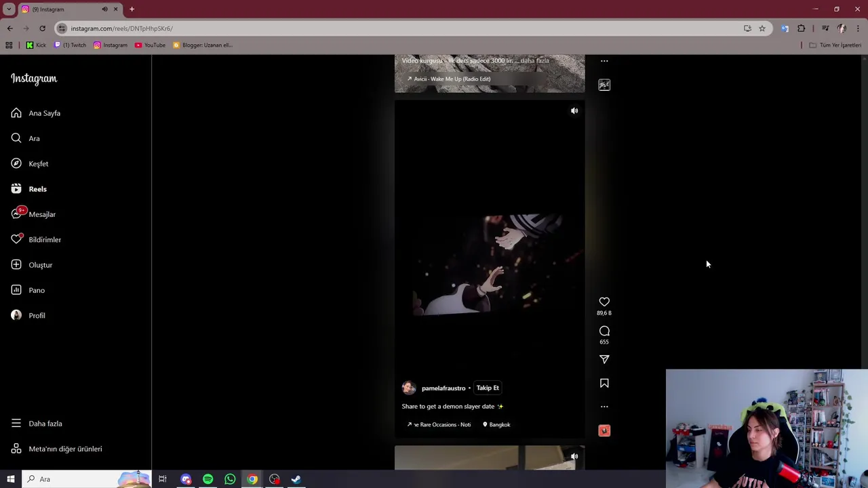Screen dimensions: 868x488
Task: Share the reel with the paper plane icon
Action: click(604, 359)
